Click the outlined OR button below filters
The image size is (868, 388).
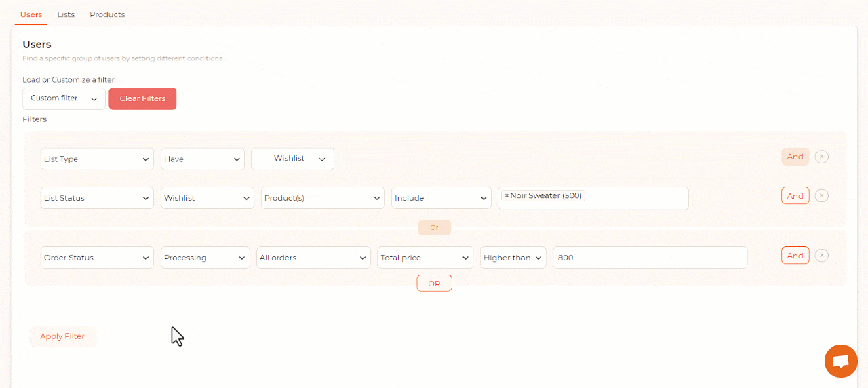click(434, 284)
